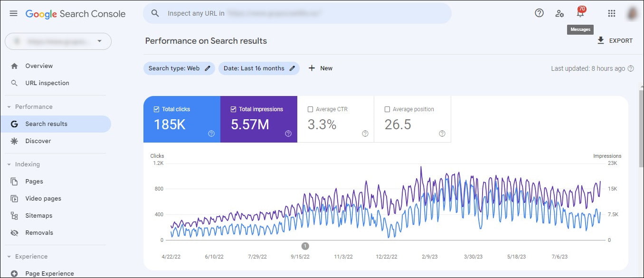Open the Google apps grid
The image size is (644, 278).
(611, 13)
